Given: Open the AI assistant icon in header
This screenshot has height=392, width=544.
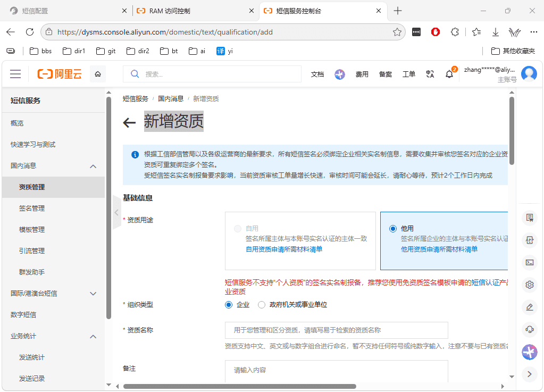Looking at the screenshot, I should pos(340,74).
